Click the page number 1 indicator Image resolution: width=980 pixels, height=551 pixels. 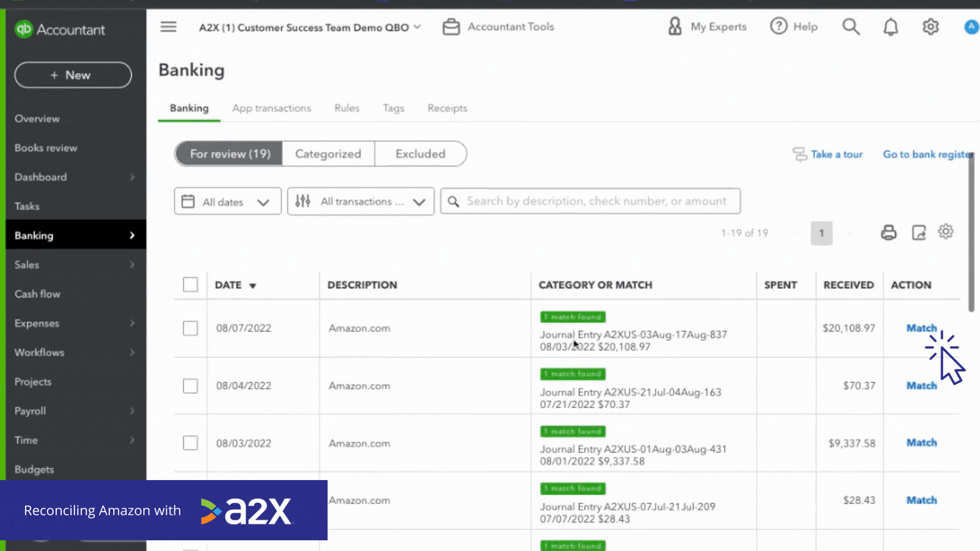click(x=821, y=233)
